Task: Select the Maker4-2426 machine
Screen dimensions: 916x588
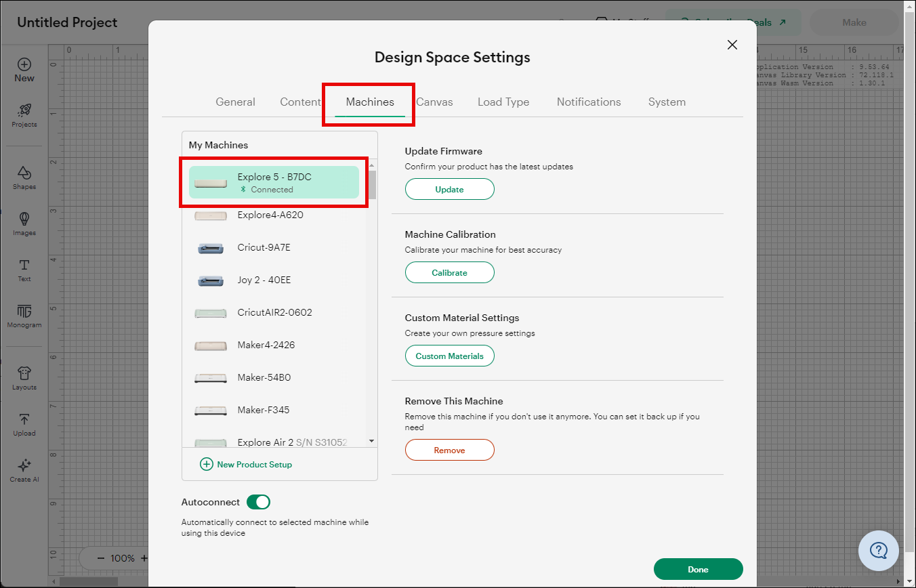Action: coord(266,345)
